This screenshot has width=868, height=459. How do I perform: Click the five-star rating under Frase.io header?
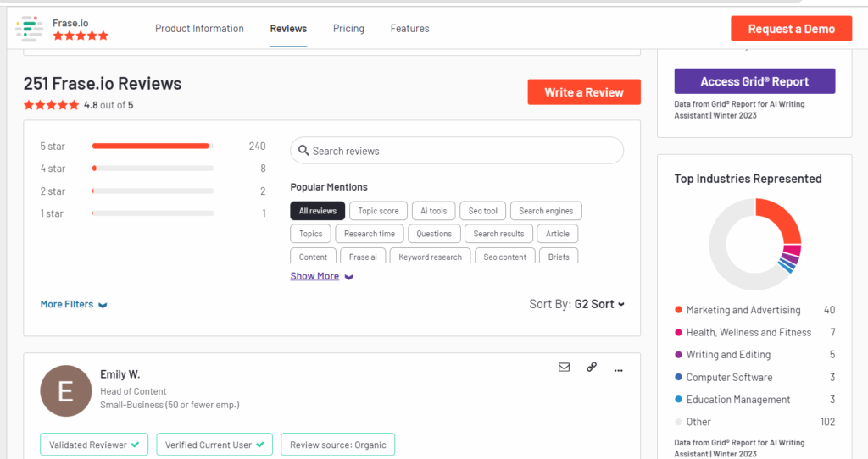[x=81, y=36]
